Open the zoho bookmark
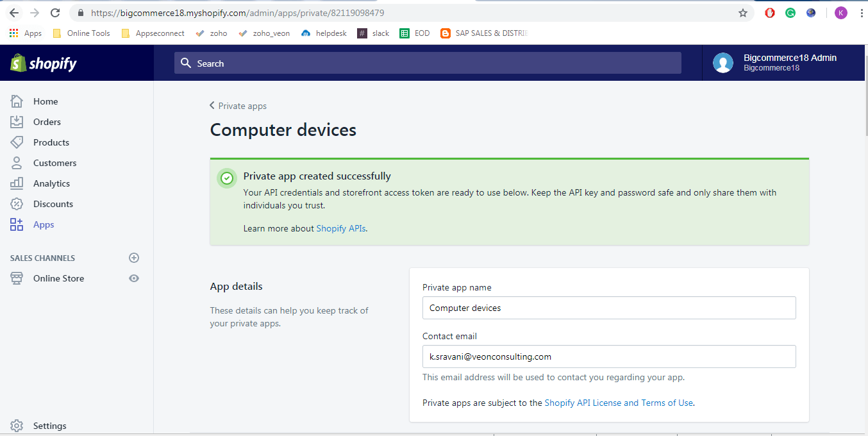Image resolution: width=868 pixels, height=436 pixels. (212, 33)
